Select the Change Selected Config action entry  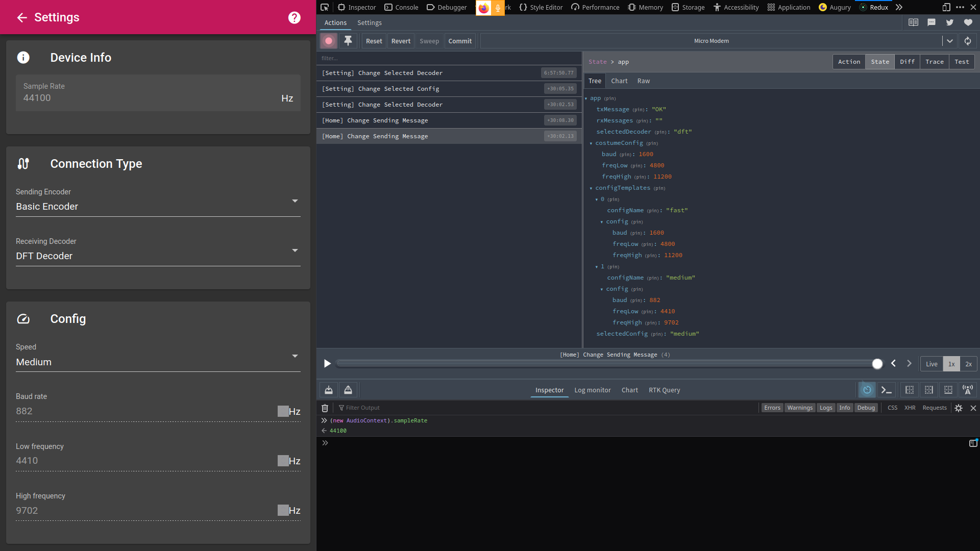[398, 89]
